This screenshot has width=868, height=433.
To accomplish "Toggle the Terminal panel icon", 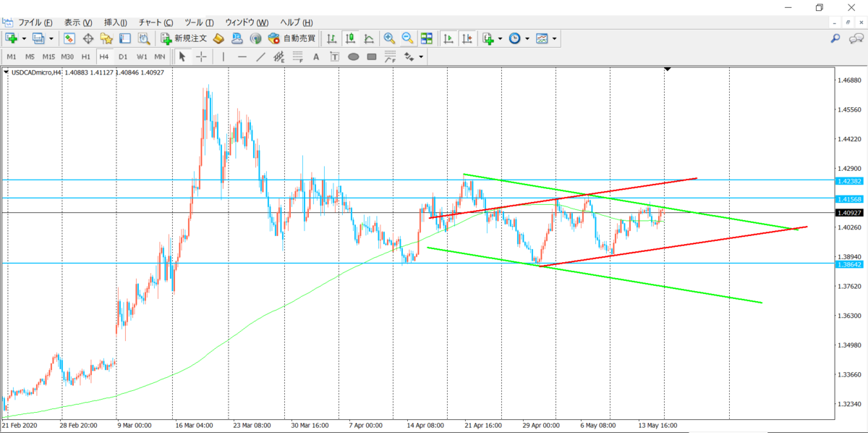I will (124, 38).
